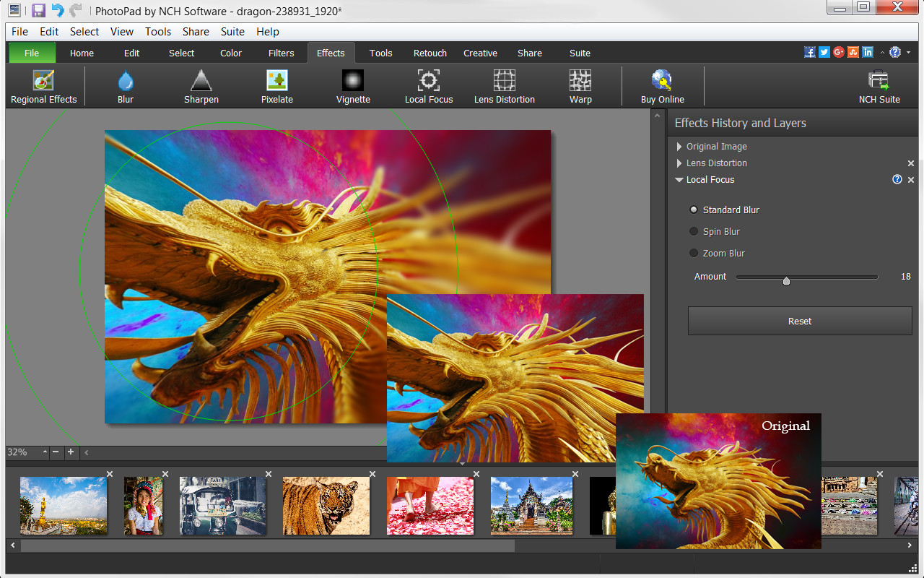The width and height of the screenshot is (924, 578).
Task: Open the Sharpen effect
Action: coord(201,85)
